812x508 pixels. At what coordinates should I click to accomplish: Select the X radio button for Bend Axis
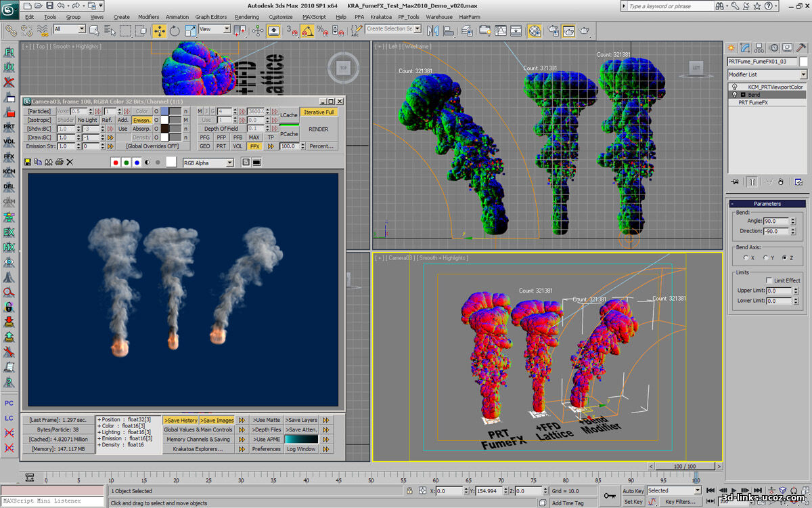click(x=746, y=257)
